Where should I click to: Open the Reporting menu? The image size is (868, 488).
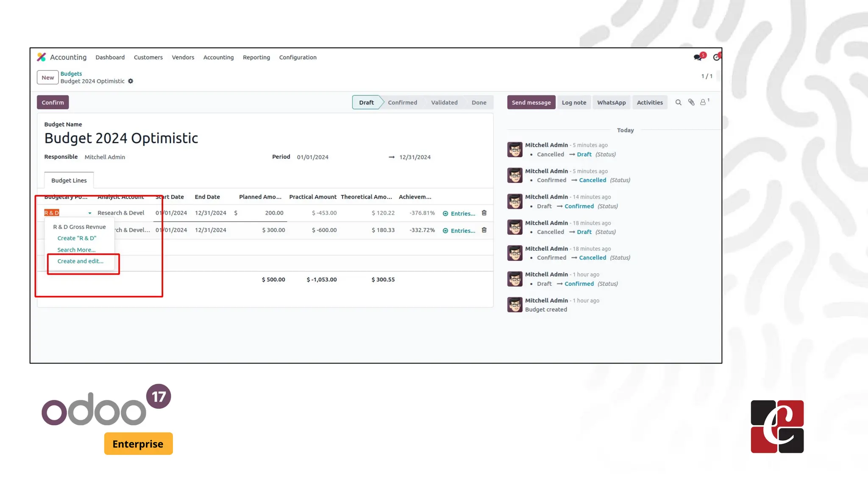[256, 58]
